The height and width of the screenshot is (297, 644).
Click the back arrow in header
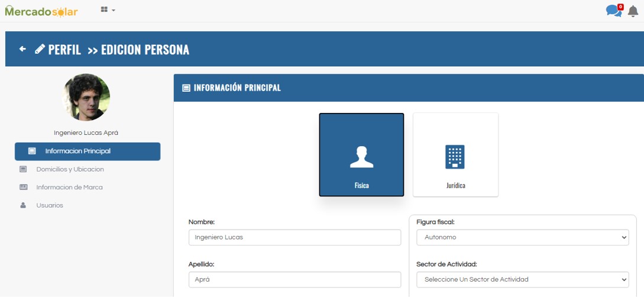click(x=22, y=49)
